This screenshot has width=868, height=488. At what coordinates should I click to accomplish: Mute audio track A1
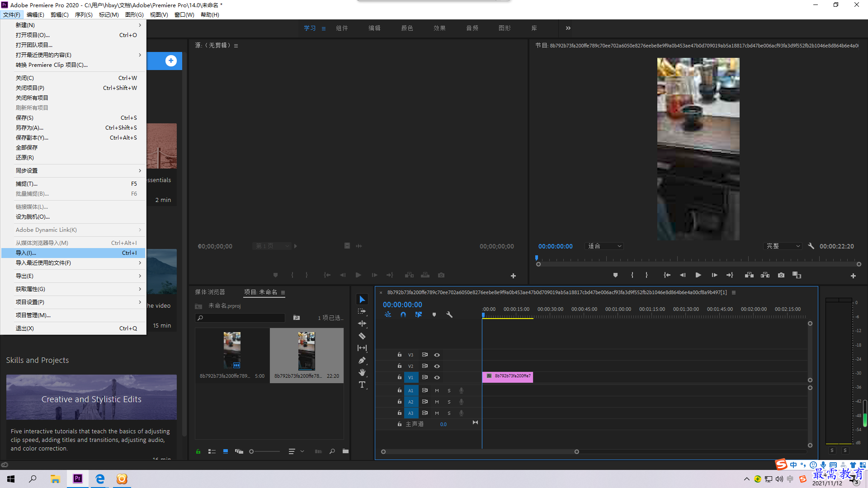pos(437,391)
